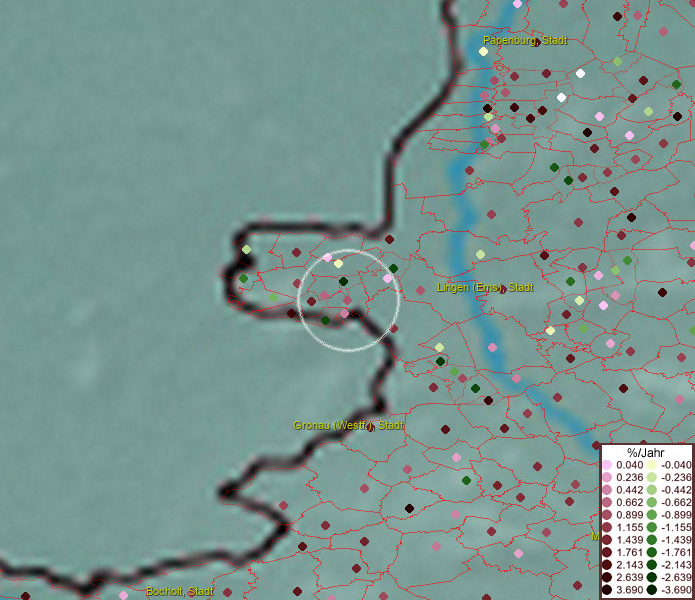Pick the -1.761 legend swatch
Screen dimensions: 695x600
click(652, 552)
